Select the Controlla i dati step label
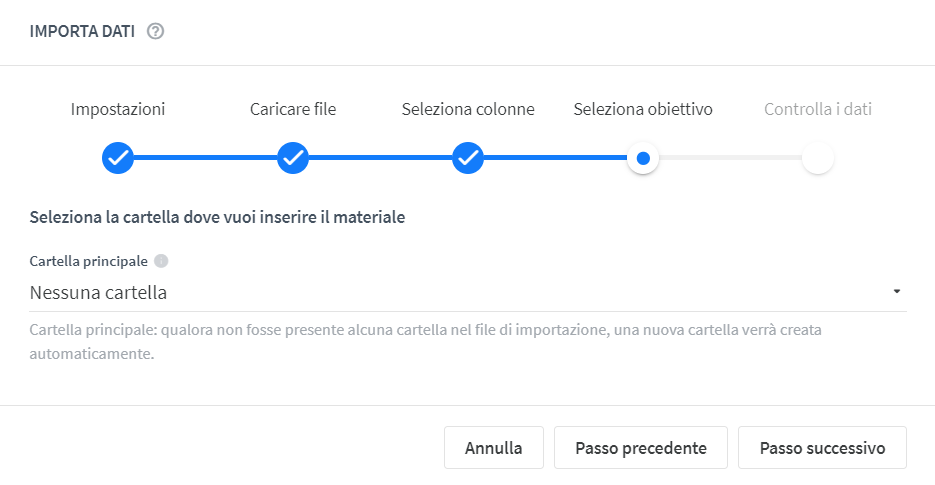Image resolution: width=935 pixels, height=485 pixels. click(x=818, y=109)
